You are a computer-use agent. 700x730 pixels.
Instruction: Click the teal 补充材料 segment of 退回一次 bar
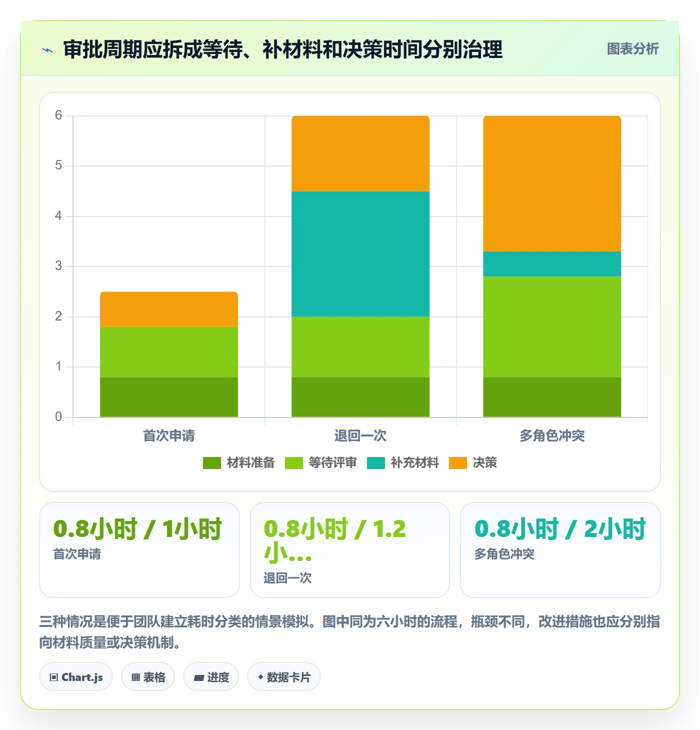pos(360,254)
